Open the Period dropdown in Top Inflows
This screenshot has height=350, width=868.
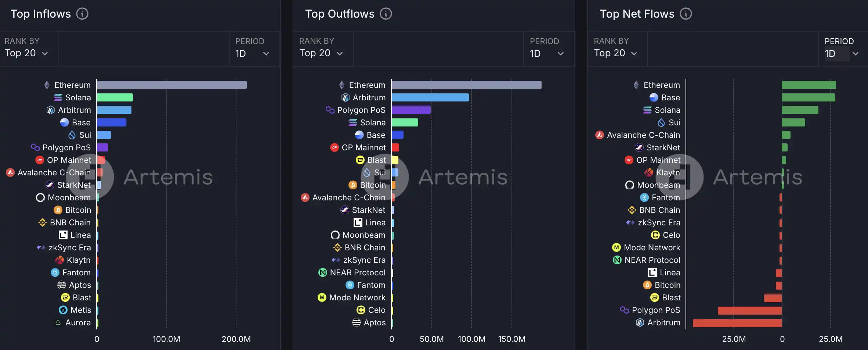253,54
